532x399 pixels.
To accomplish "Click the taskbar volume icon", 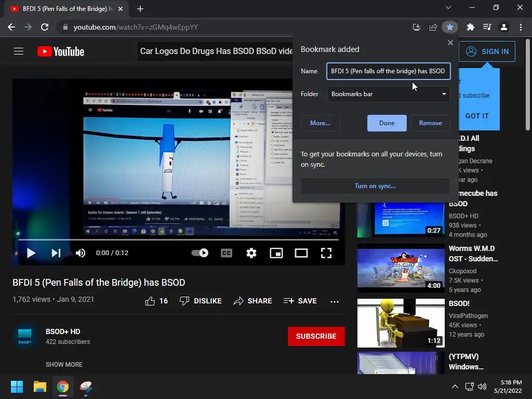I will pos(482,387).
